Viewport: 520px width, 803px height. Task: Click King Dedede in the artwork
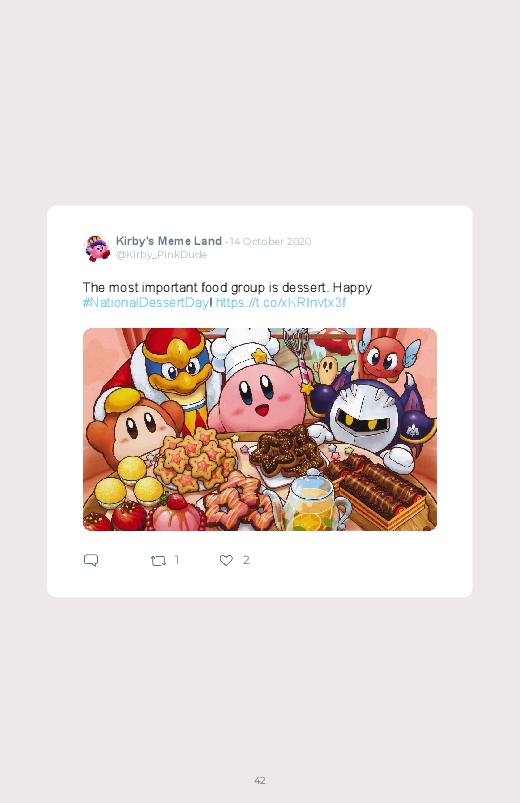[x=172, y=374]
